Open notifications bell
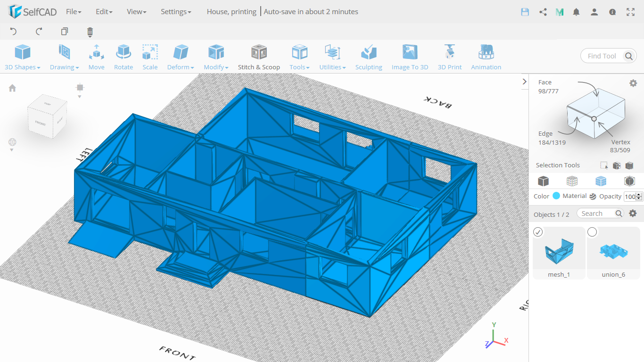This screenshot has height=362, width=644. [x=576, y=12]
